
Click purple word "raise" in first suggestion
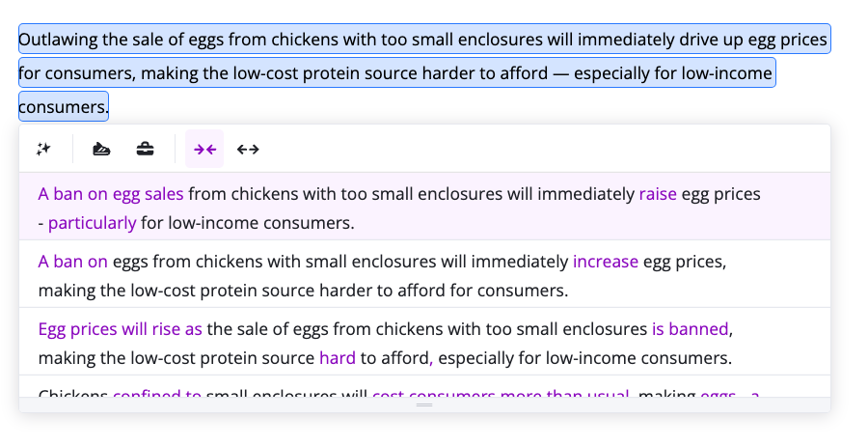(658, 194)
